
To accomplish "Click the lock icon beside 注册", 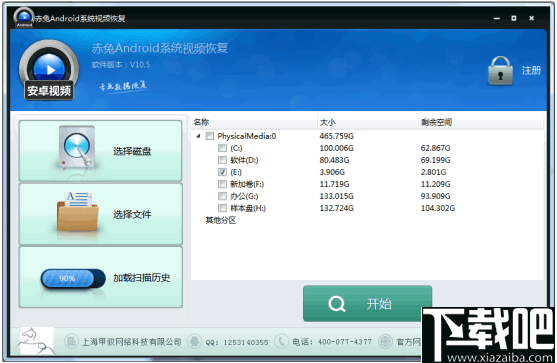I will tap(500, 71).
